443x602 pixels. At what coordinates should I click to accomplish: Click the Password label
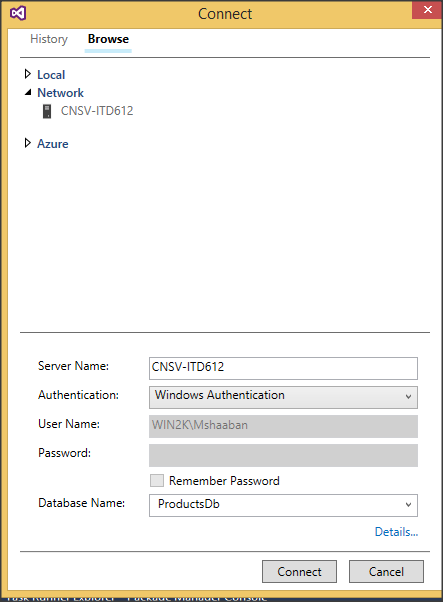pos(64,453)
